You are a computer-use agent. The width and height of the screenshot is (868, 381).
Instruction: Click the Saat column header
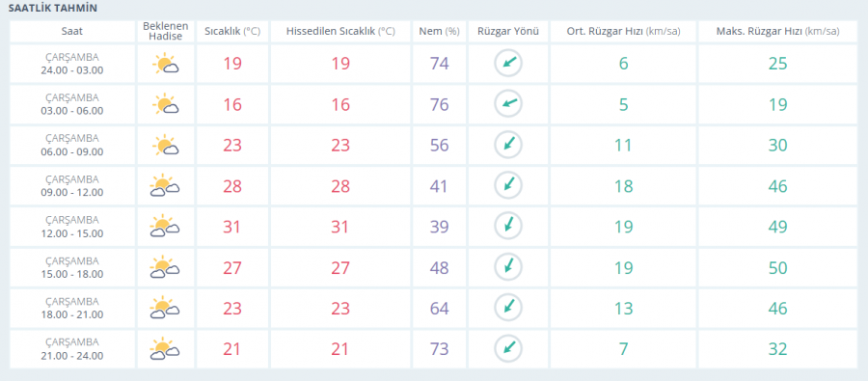pos(72,32)
